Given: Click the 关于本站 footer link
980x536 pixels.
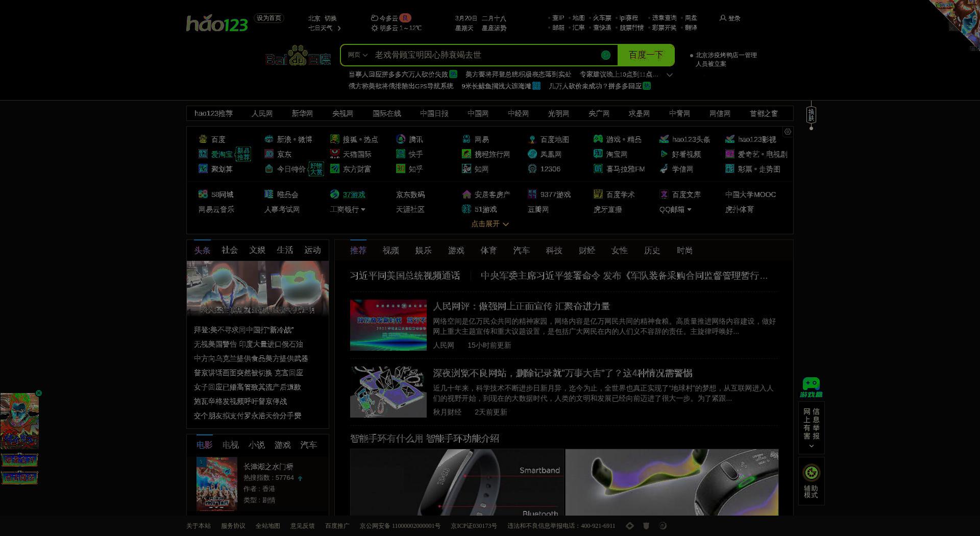Looking at the screenshot, I should point(199,526).
